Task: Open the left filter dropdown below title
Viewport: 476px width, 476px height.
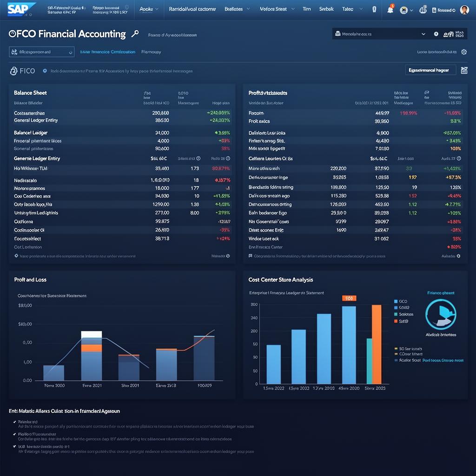Action: 41,52
